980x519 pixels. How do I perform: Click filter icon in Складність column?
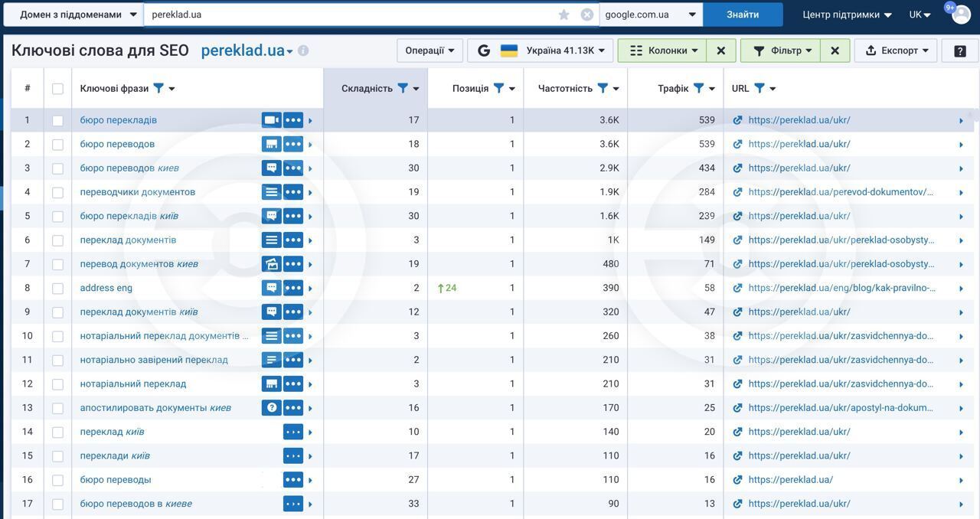click(x=403, y=88)
